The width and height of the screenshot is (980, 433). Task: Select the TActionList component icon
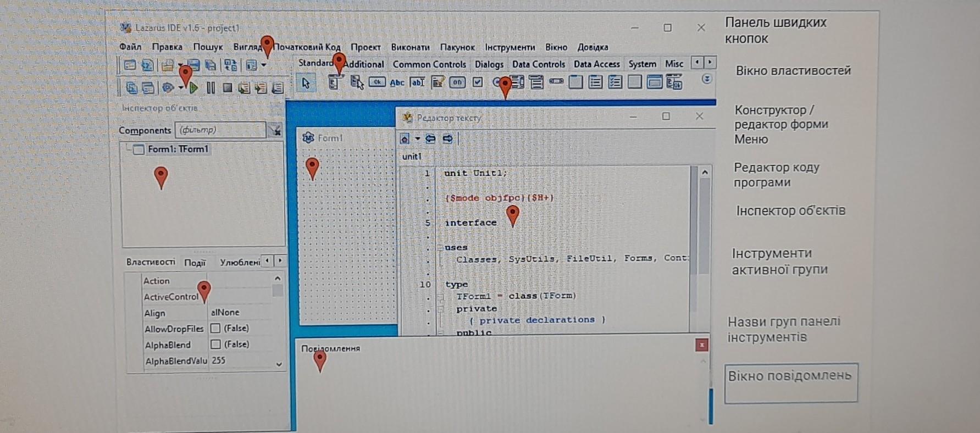tap(674, 82)
